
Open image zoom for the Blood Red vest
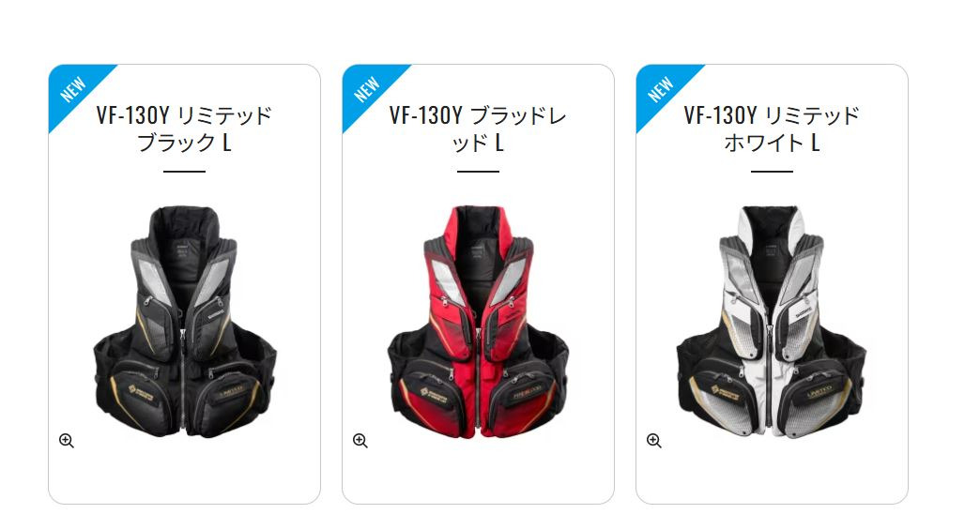click(360, 440)
